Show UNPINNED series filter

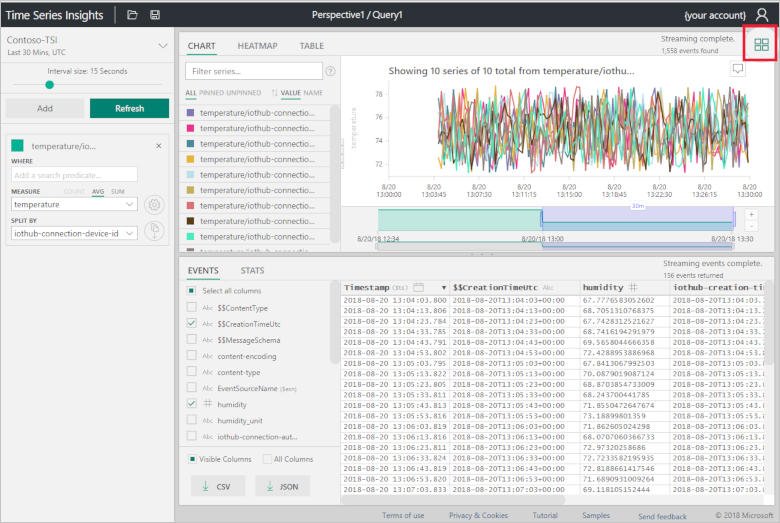pos(243,93)
